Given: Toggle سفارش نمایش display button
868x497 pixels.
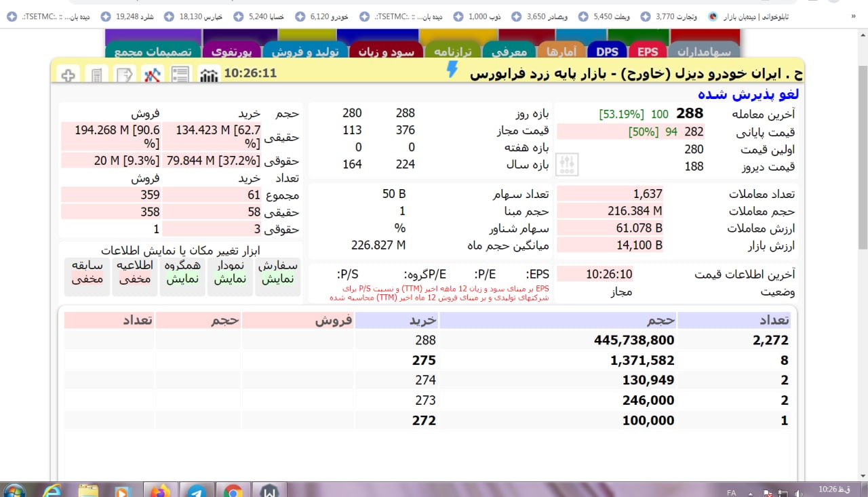Looking at the screenshot, I should [277, 277].
